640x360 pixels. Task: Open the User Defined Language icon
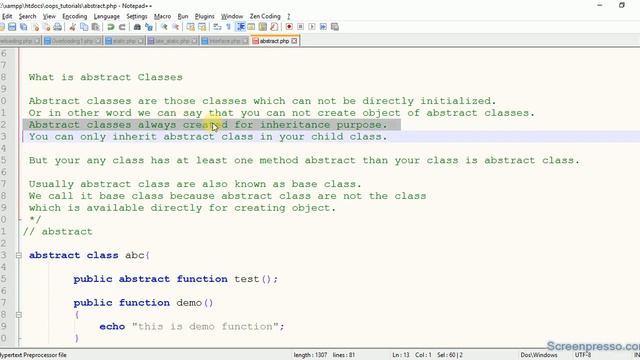[251, 27]
